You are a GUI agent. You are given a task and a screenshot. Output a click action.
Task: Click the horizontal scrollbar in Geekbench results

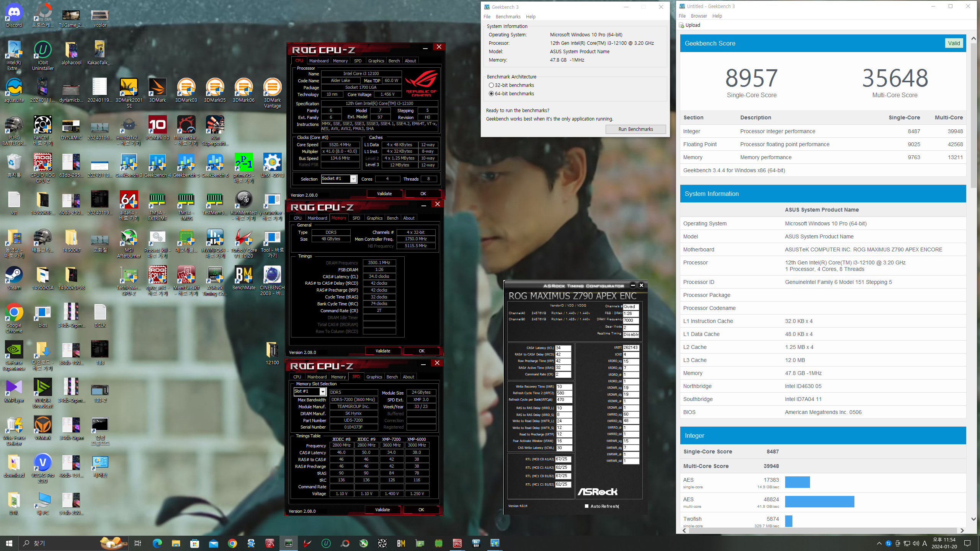tap(823, 530)
